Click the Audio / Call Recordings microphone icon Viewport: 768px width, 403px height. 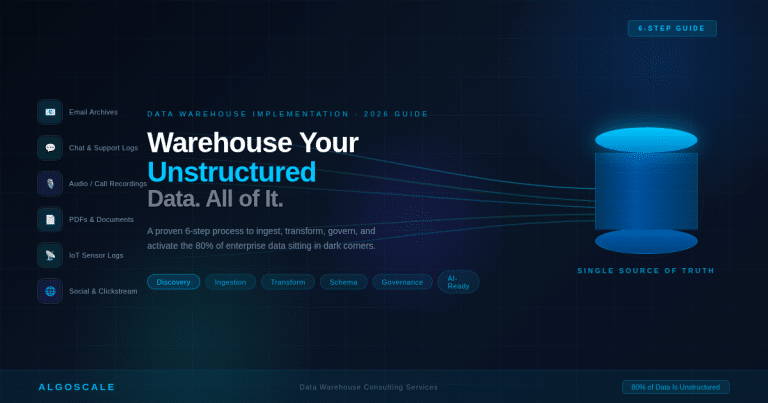50,184
